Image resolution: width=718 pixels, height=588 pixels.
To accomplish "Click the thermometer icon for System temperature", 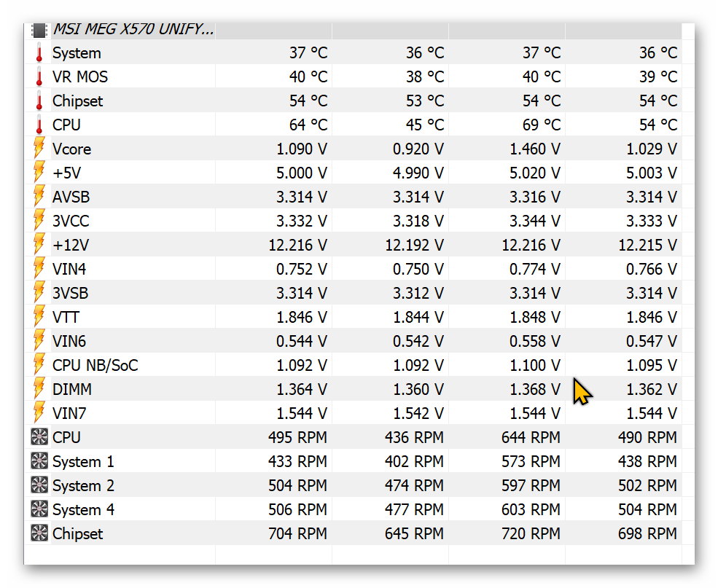I will click(39, 52).
